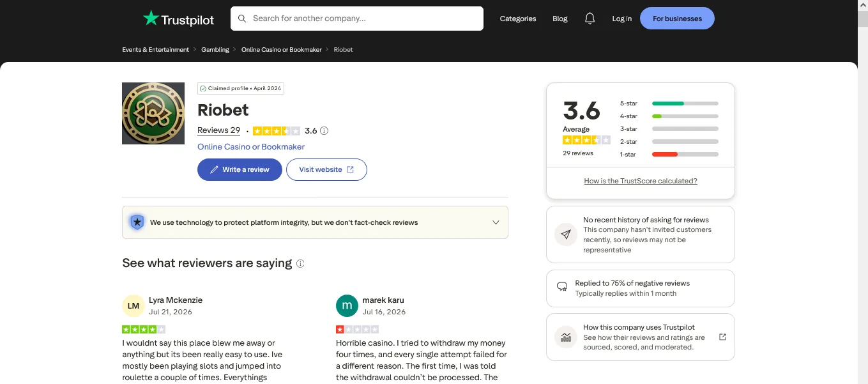Click Lyra Mckenzie's LM avatar

[x=133, y=306]
